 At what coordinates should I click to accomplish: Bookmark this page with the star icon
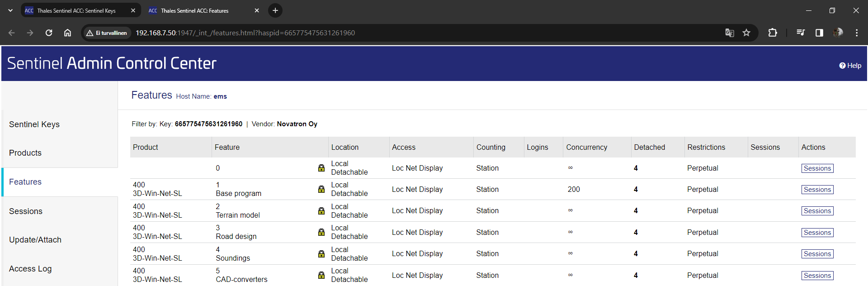tap(746, 33)
